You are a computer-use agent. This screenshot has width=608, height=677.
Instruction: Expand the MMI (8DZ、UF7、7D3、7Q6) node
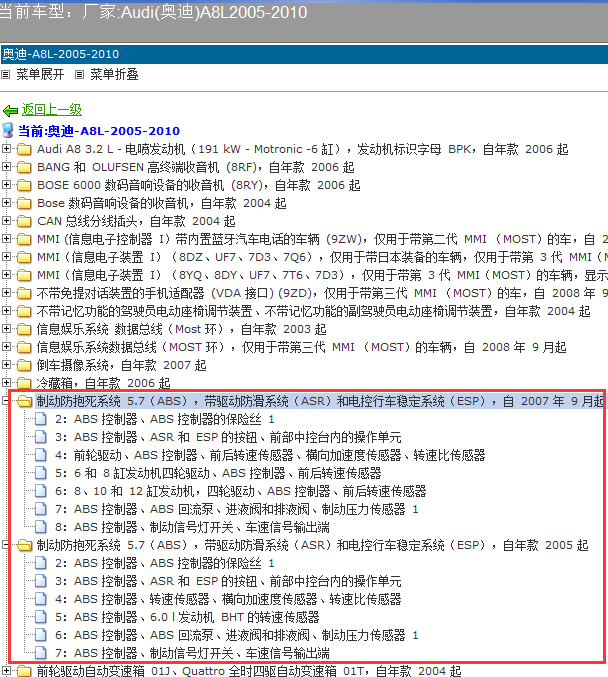[6, 256]
